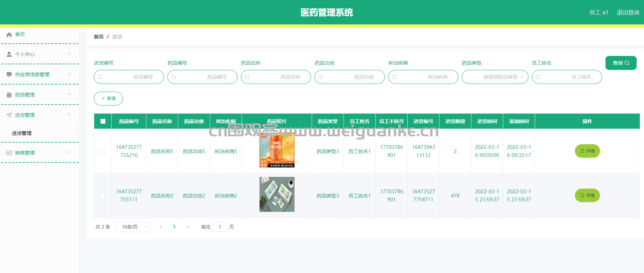Click the 销售管理 sidebar icon
This screenshot has height=273, width=644.
pyautogui.click(x=9, y=153)
